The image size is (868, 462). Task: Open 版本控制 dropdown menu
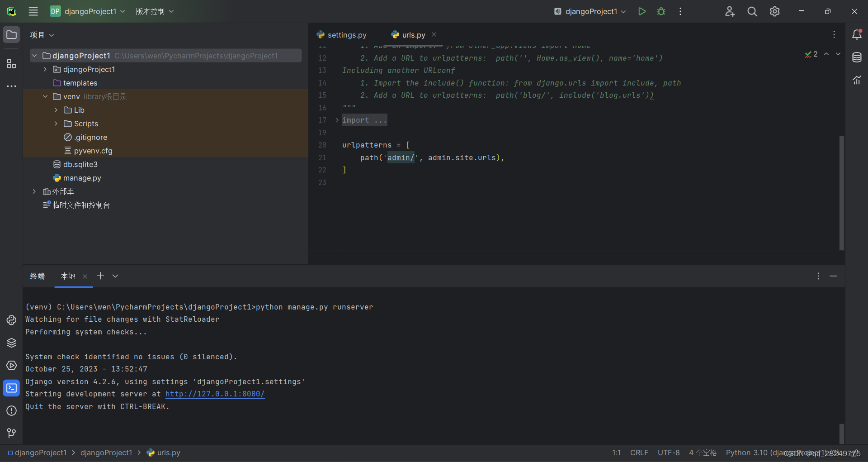tap(155, 11)
